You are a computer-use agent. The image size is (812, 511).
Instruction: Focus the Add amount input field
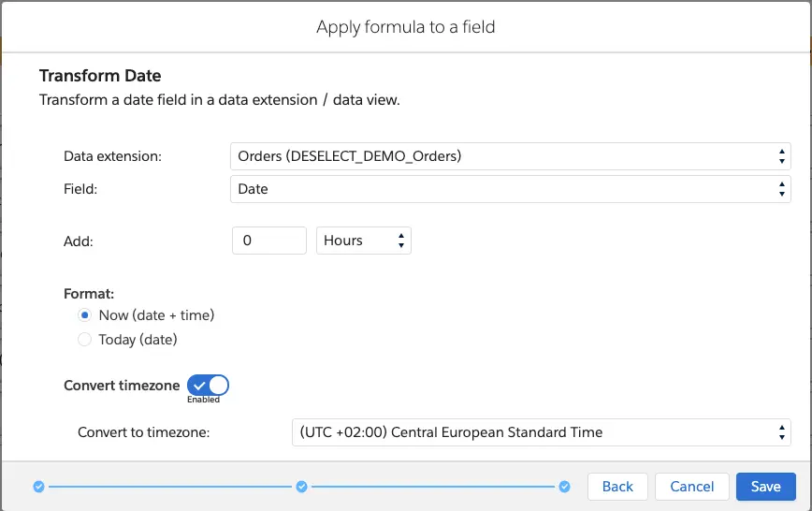pyautogui.click(x=268, y=241)
